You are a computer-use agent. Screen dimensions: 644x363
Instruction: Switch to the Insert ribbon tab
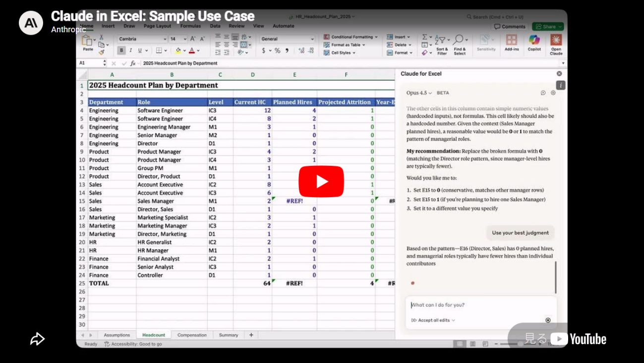click(x=108, y=26)
